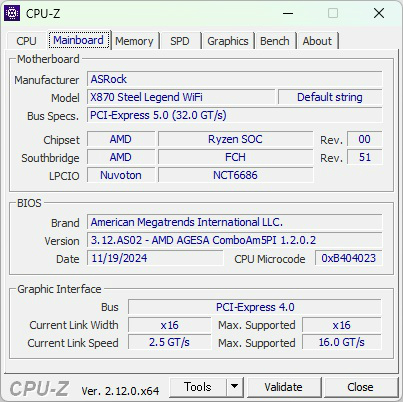The width and height of the screenshot is (403, 402).
Task: Click the BIOS version 3.12.AS02 field
Action: coord(235,240)
